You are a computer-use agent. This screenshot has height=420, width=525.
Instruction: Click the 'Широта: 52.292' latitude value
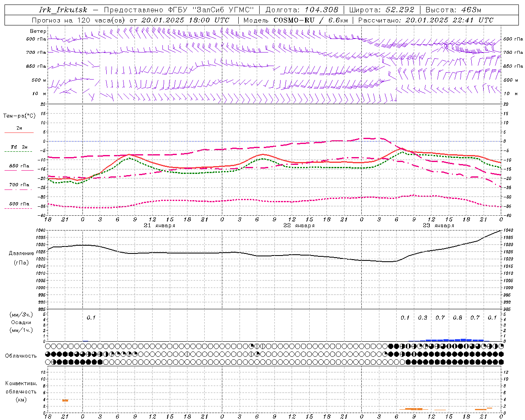[x=382, y=10]
